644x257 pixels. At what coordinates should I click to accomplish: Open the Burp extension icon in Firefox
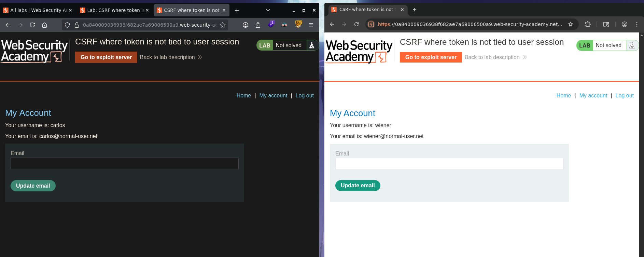[x=299, y=24]
